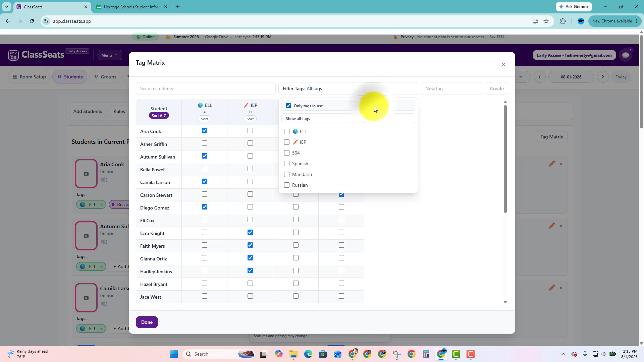This screenshot has width=644, height=362.
Task: Click the New tag input field
Action: 452,88
